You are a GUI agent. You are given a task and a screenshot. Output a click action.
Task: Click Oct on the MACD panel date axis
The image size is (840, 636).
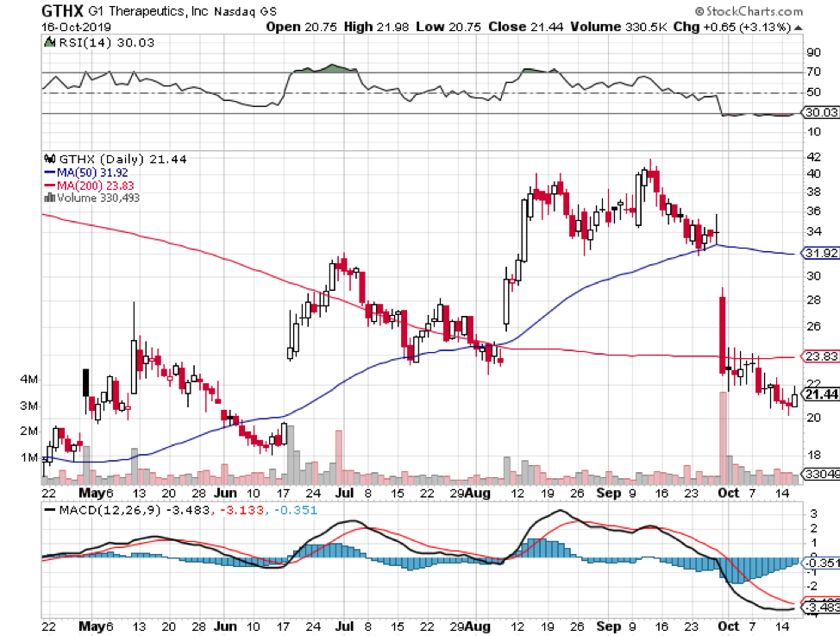[728, 627]
